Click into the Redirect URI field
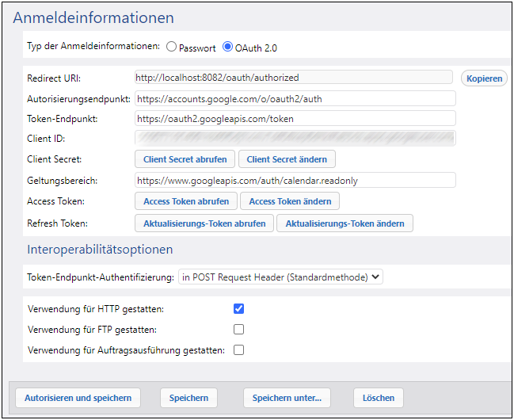 tap(295, 78)
